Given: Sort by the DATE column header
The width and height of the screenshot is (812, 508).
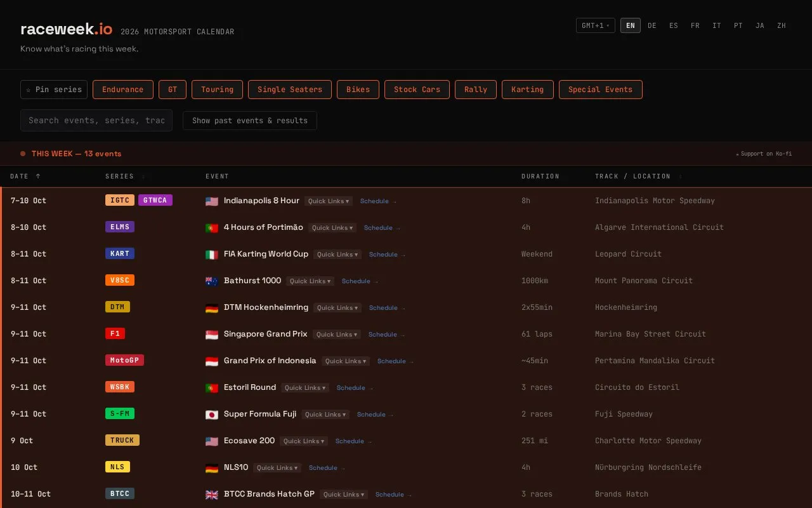Looking at the screenshot, I should coord(25,177).
